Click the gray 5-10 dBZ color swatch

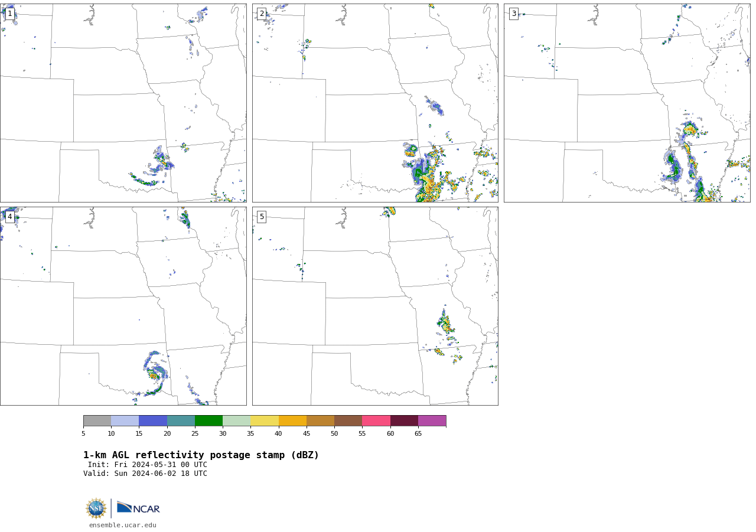pyautogui.click(x=97, y=420)
